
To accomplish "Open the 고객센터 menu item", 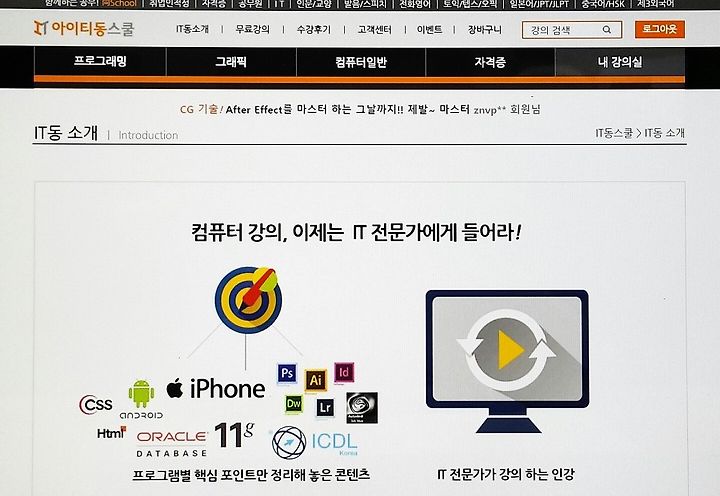I will coord(375,30).
